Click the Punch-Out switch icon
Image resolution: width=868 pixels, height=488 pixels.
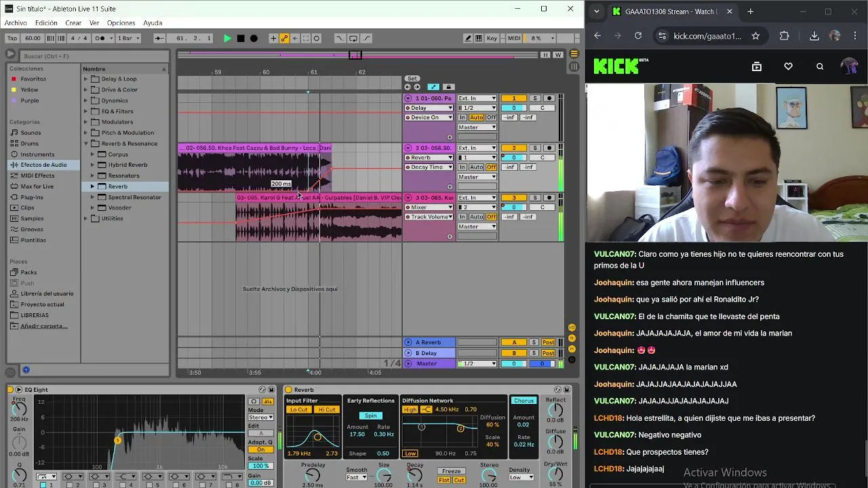tap(366, 39)
